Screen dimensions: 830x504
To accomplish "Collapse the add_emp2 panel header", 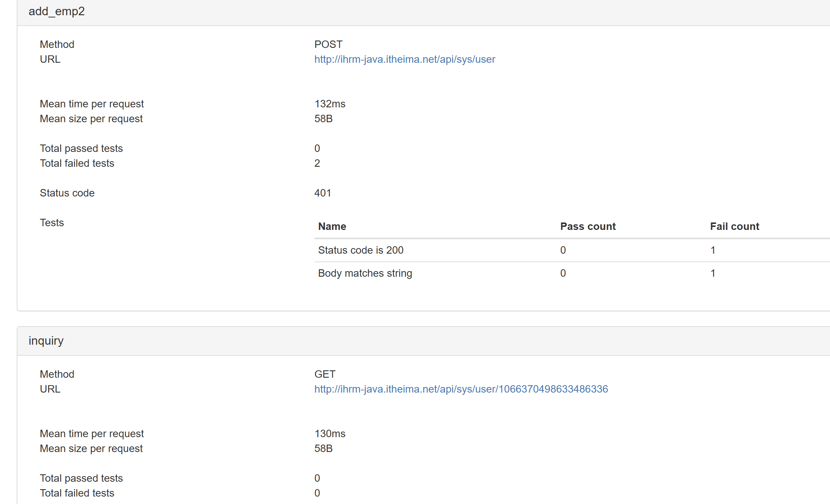I will (56, 12).
